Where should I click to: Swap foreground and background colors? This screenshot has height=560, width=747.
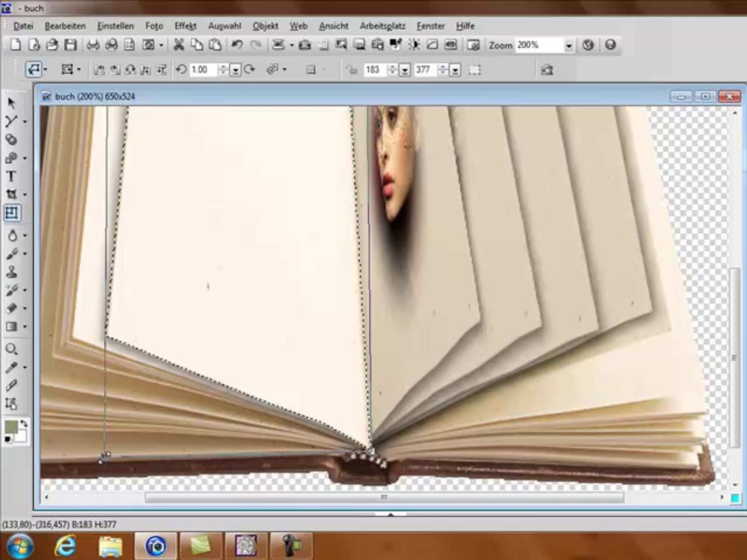pos(23,424)
